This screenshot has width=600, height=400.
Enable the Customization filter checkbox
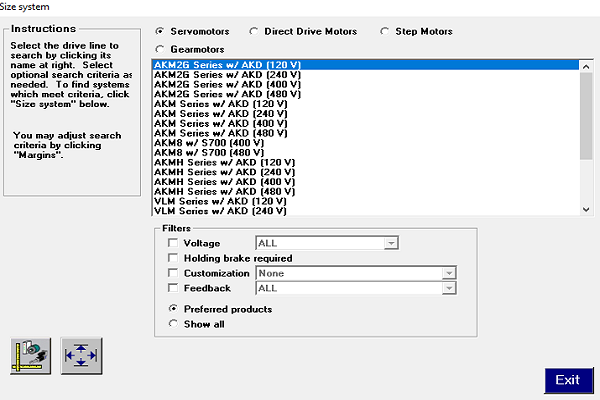(173, 273)
